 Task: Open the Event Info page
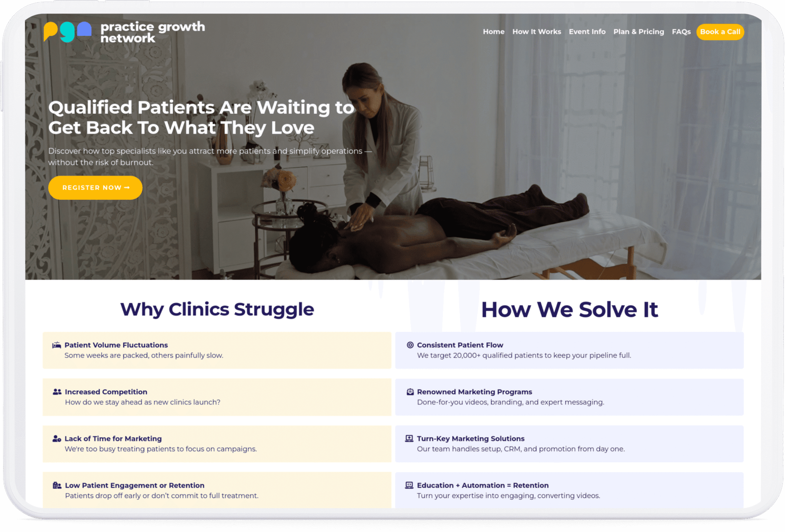pyautogui.click(x=587, y=32)
